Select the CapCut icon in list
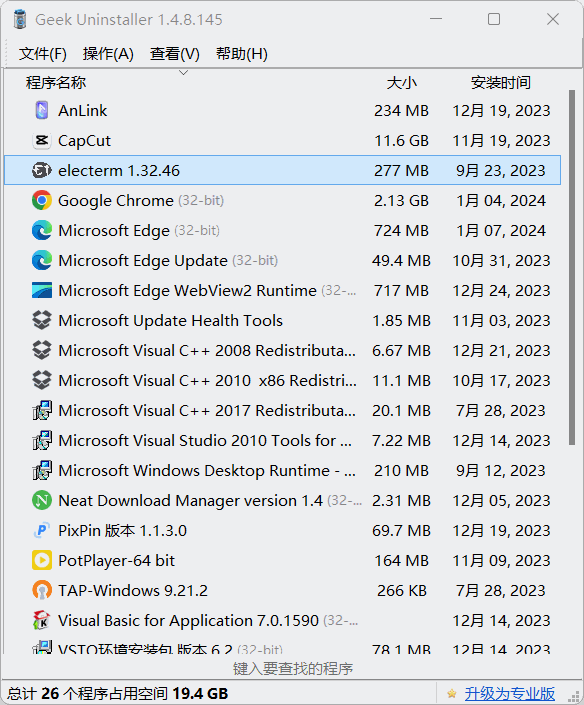The image size is (584, 705). pyautogui.click(x=42, y=141)
